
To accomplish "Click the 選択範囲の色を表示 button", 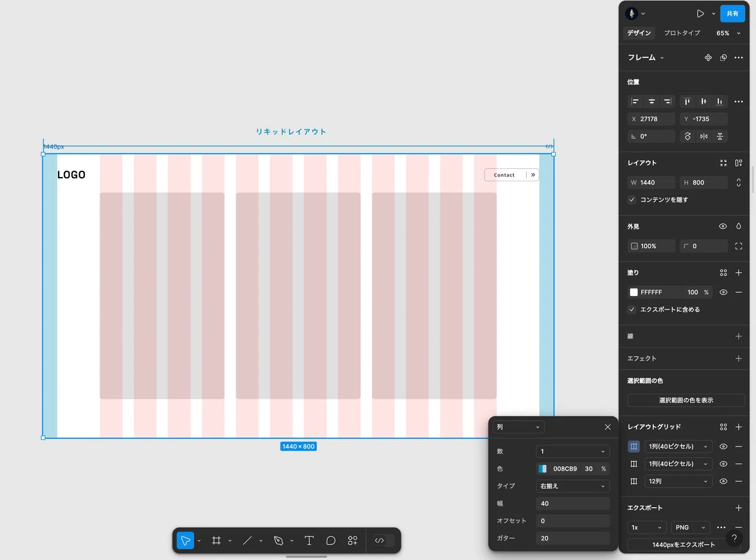I will [x=686, y=401].
